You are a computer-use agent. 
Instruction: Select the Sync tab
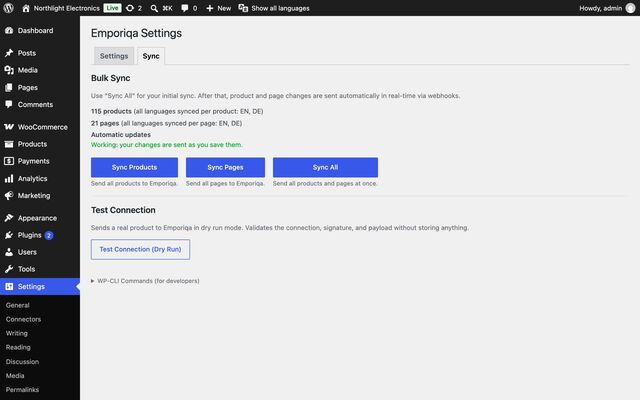151,56
